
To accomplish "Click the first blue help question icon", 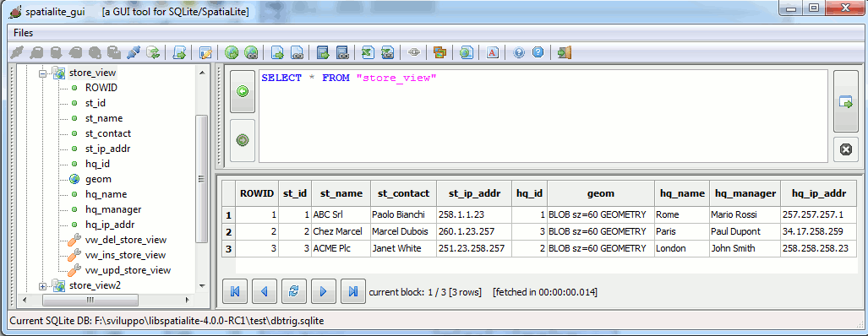I will (x=519, y=52).
